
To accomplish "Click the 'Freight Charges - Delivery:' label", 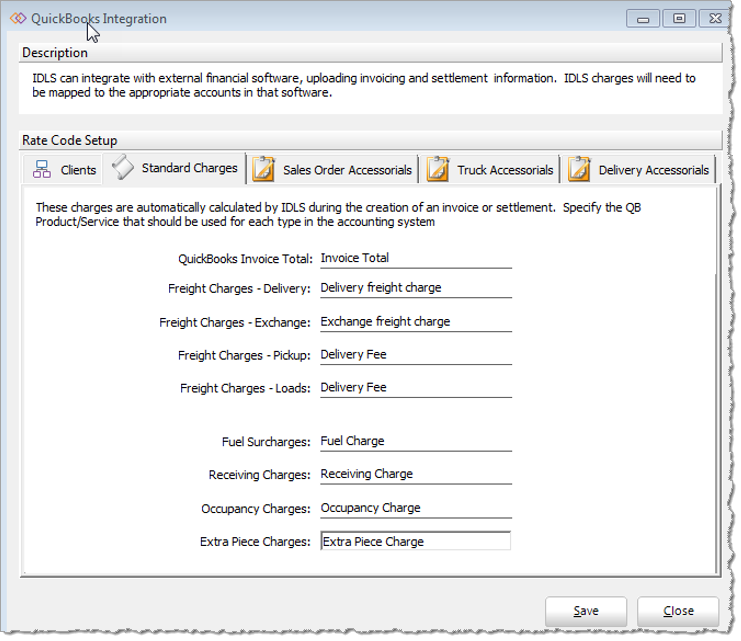I will (x=239, y=288).
